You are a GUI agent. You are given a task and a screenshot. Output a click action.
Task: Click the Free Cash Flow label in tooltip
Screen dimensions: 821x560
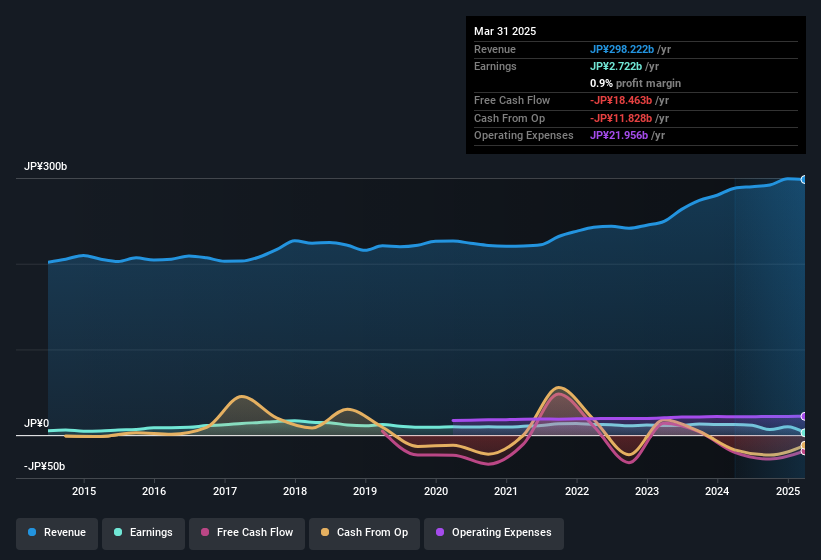point(512,100)
